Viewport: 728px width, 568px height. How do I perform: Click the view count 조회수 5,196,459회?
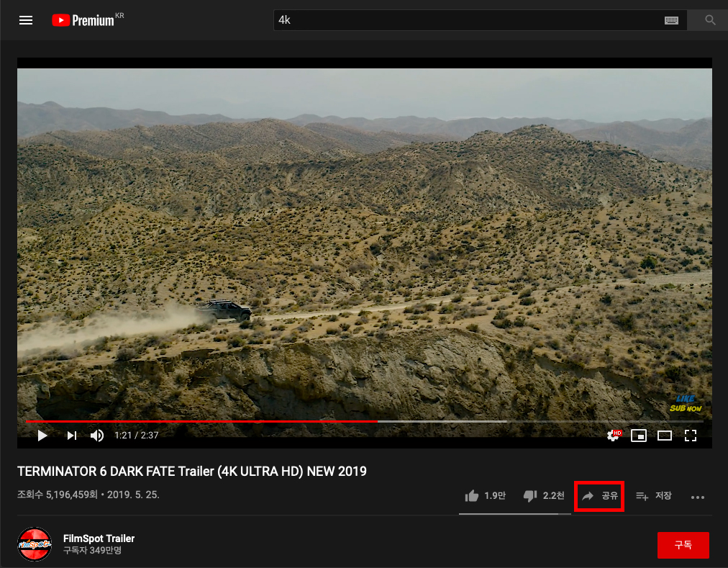pos(58,495)
